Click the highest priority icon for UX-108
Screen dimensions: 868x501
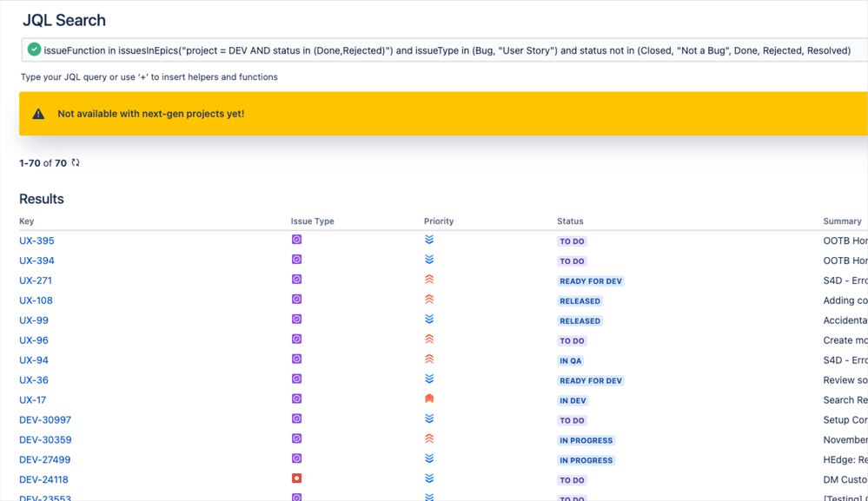coord(429,300)
